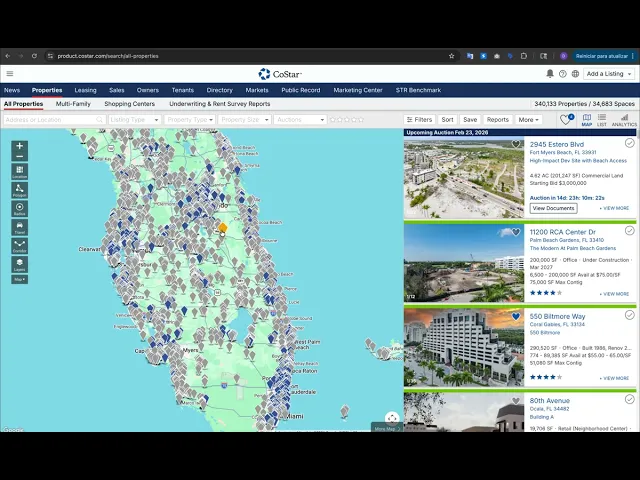Screen dimensions: 640x480
Task: Click the Google Translate extension icon
Action: 470,56
